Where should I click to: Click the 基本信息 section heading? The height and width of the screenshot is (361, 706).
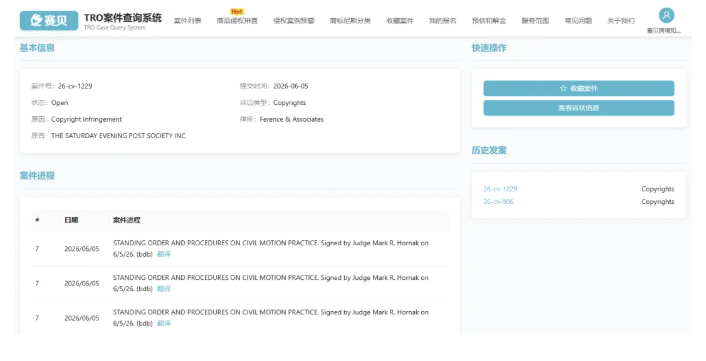(37, 48)
